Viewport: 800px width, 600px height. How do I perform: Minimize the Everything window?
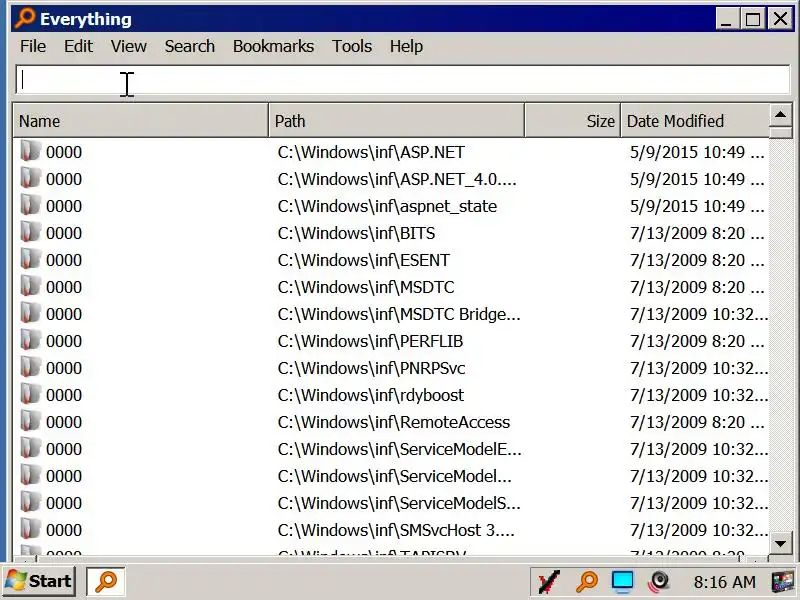pyautogui.click(x=727, y=19)
